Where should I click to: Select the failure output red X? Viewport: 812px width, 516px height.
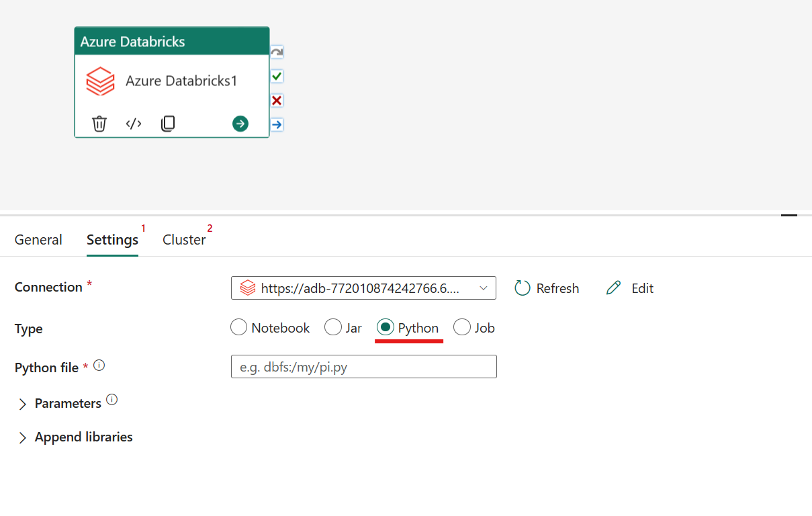click(276, 100)
